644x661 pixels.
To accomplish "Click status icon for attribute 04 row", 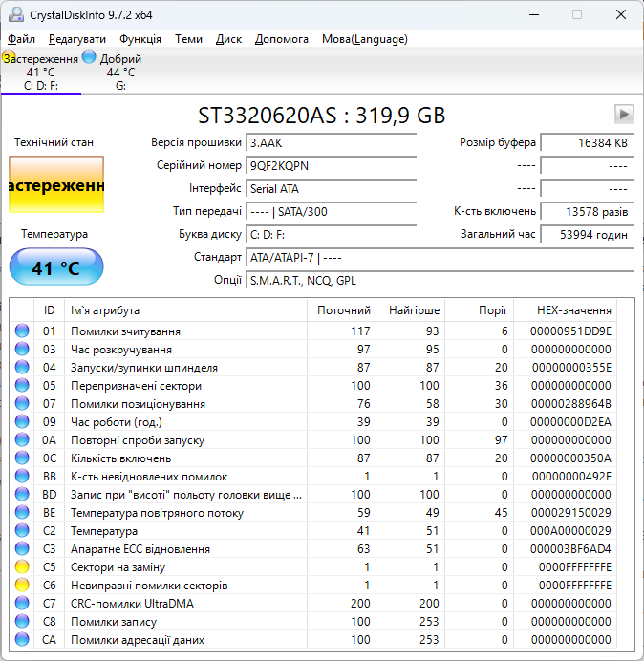I will [x=22, y=367].
